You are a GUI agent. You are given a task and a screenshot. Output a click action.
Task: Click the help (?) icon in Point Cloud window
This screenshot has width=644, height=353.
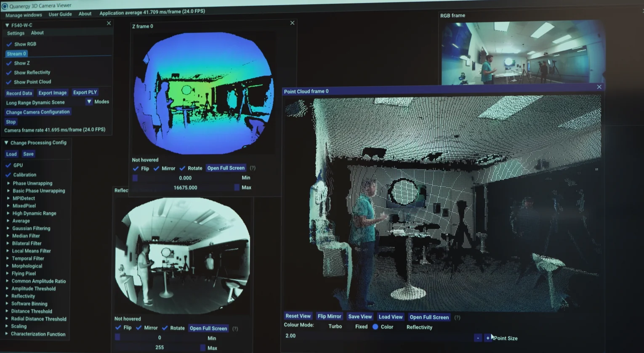coord(457,317)
